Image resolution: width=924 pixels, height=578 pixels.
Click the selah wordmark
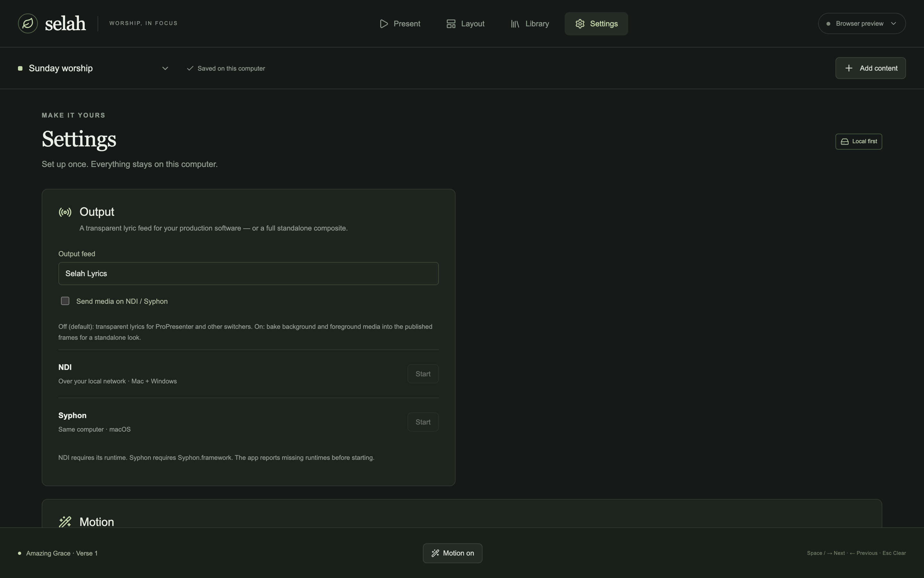[x=65, y=24]
